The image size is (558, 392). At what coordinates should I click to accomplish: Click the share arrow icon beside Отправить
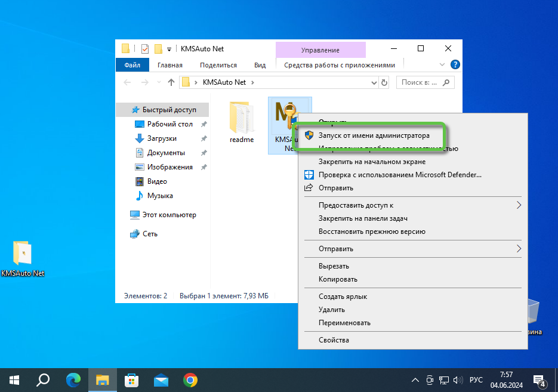(x=309, y=187)
